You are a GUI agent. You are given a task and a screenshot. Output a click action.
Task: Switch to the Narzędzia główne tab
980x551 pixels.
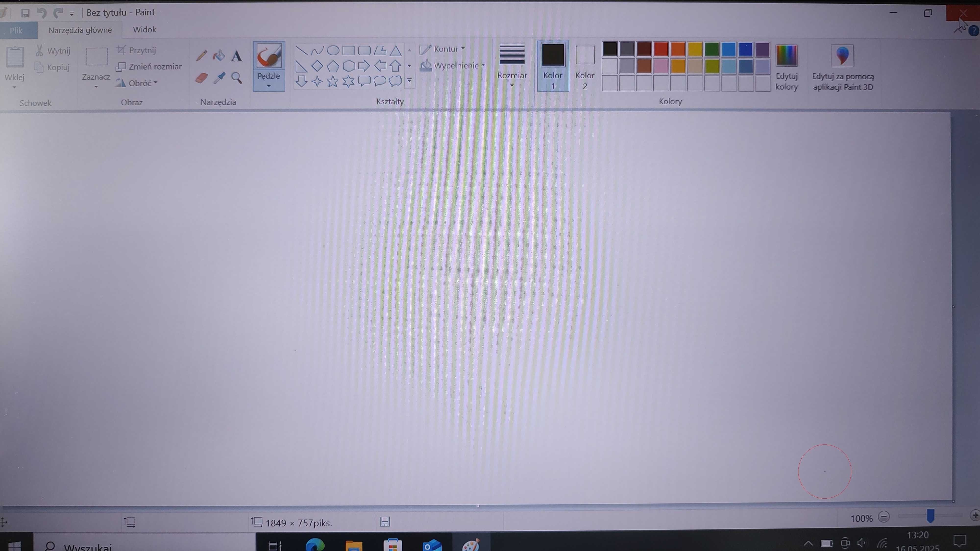pyautogui.click(x=80, y=30)
